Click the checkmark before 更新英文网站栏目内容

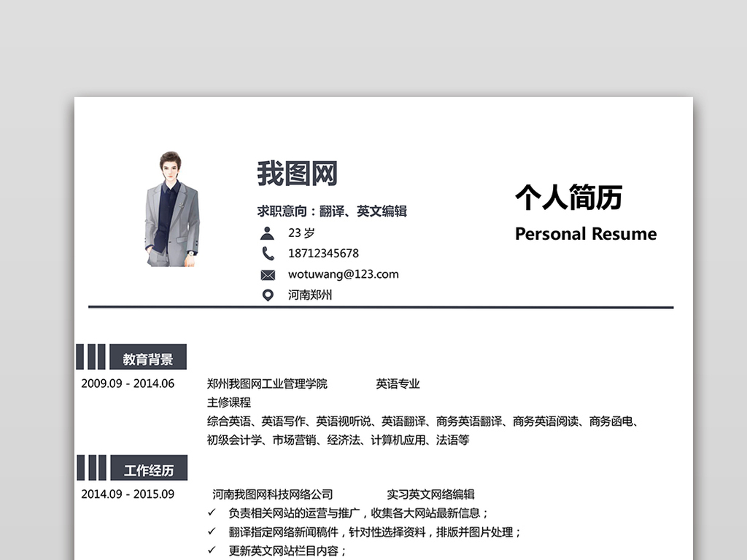tap(209, 551)
